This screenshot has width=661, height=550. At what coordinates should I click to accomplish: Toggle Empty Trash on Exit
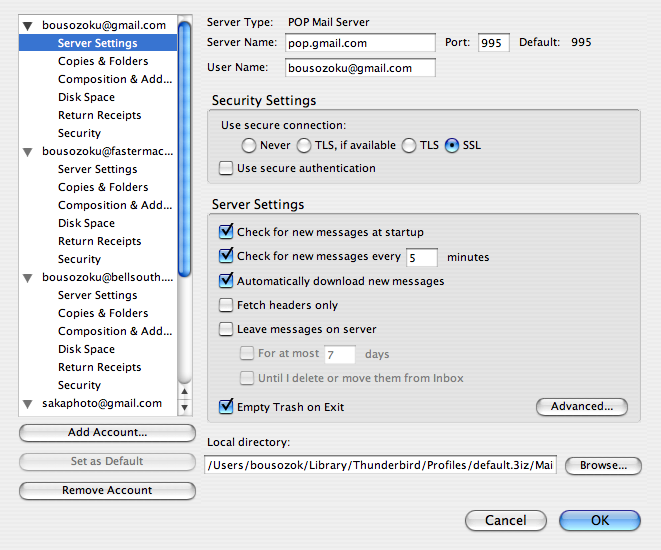click(x=226, y=406)
